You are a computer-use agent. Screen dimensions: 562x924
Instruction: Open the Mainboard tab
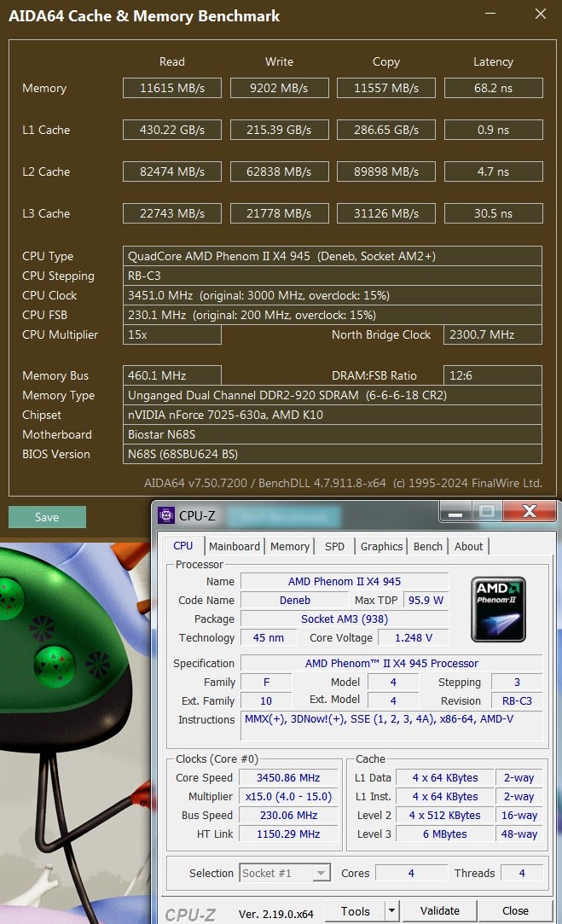pos(234,546)
